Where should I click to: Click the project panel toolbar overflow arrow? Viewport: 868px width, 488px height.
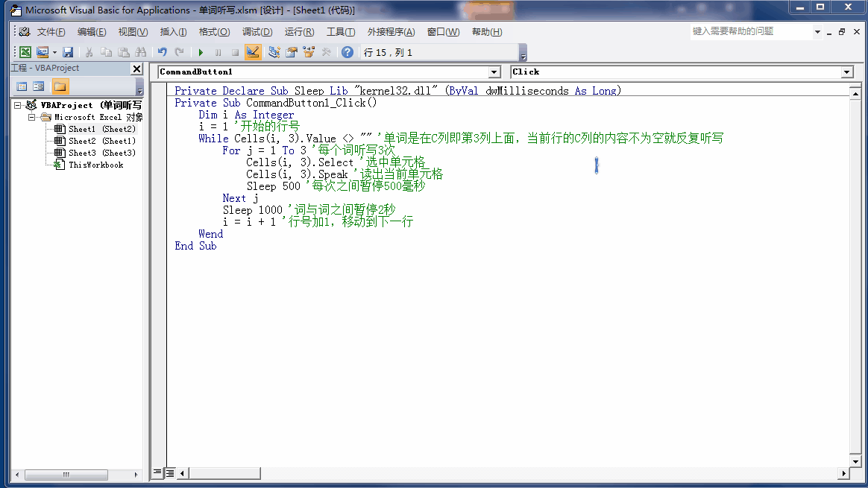140,87
